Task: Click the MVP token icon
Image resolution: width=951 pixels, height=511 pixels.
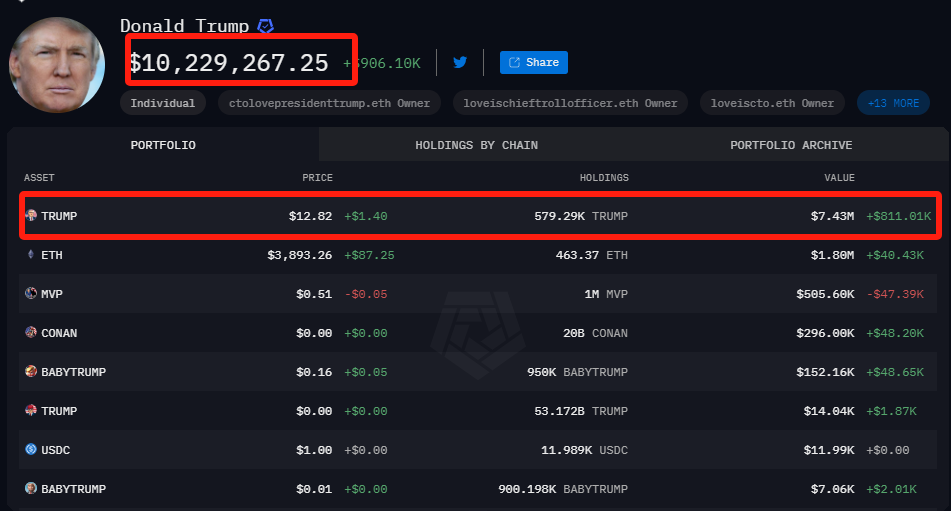Action: (x=31, y=293)
